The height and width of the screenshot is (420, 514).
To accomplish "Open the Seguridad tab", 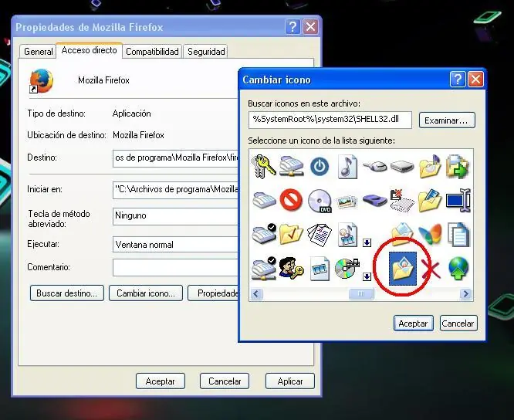I will pyautogui.click(x=206, y=52).
